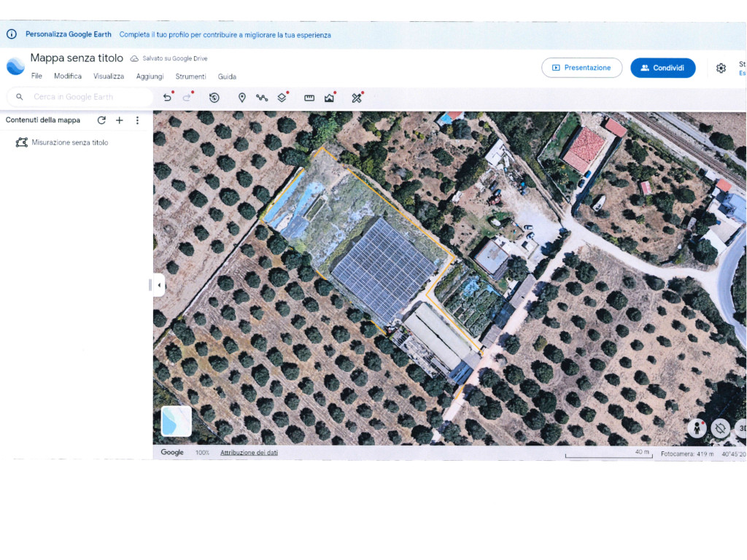The image size is (747, 560).
Task: Collapse the side panel with arrow handle
Action: tap(158, 285)
